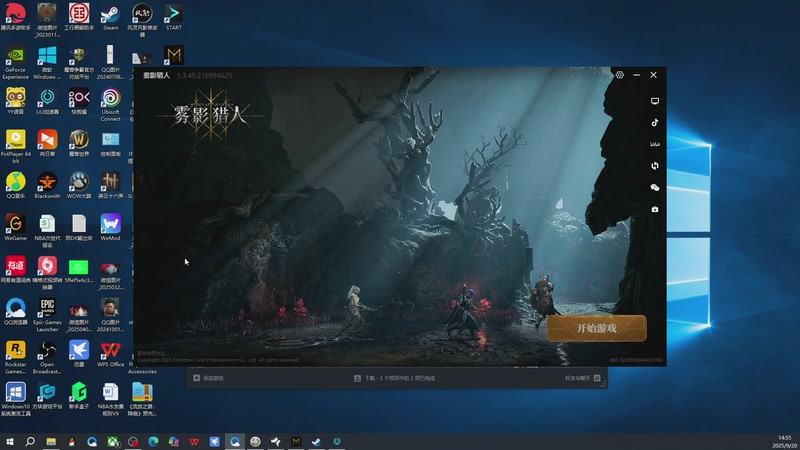Select Windows10 系统激活工具 desktop shortcut
The image size is (800, 450).
coord(15,399)
